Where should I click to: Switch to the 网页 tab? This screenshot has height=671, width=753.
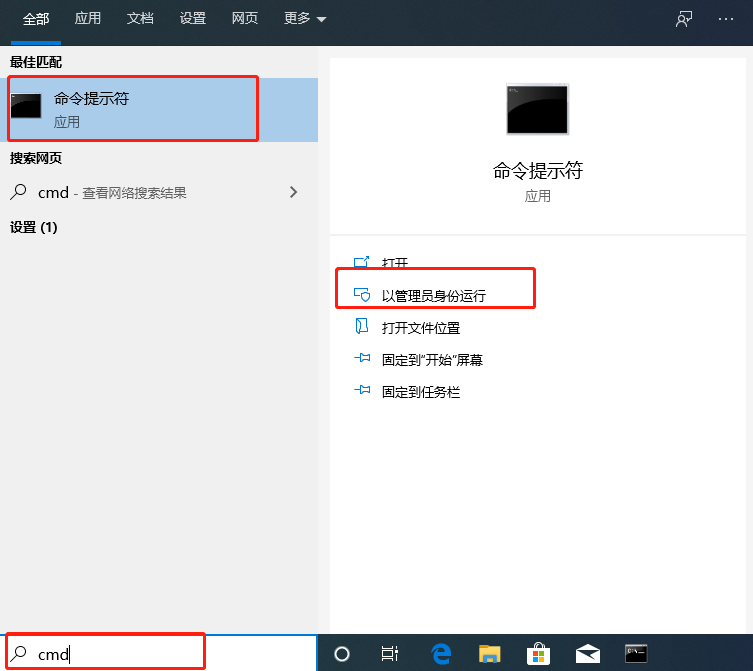(245, 18)
